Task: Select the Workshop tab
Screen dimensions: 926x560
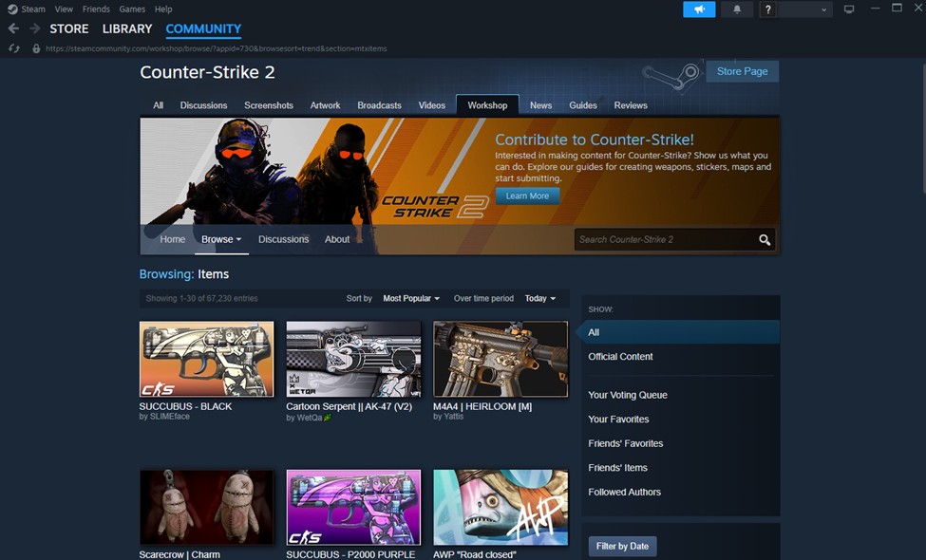Action: tap(487, 105)
